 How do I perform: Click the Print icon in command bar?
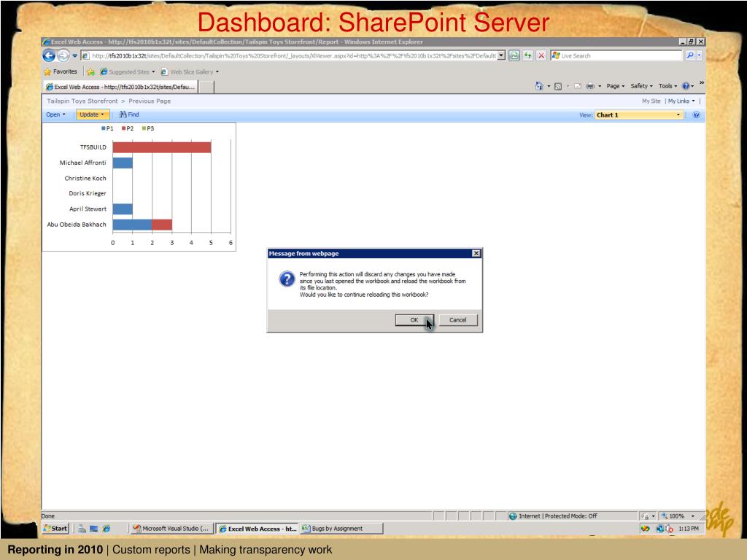coord(590,86)
